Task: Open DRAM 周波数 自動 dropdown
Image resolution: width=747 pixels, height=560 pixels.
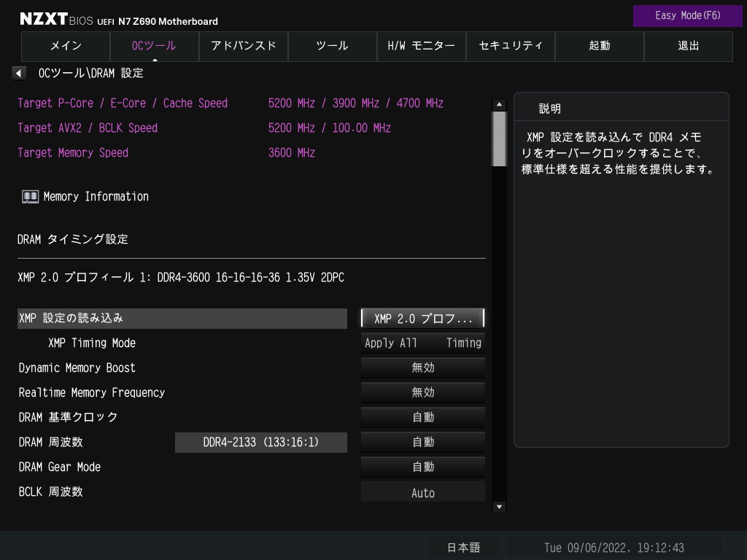Action: pos(423,442)
